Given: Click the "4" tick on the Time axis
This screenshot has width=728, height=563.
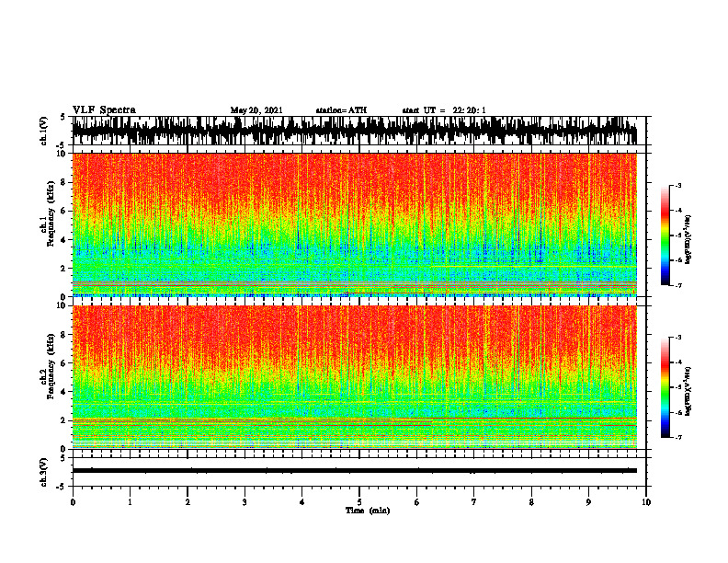Looking at the screenshot, I should 302,502.
